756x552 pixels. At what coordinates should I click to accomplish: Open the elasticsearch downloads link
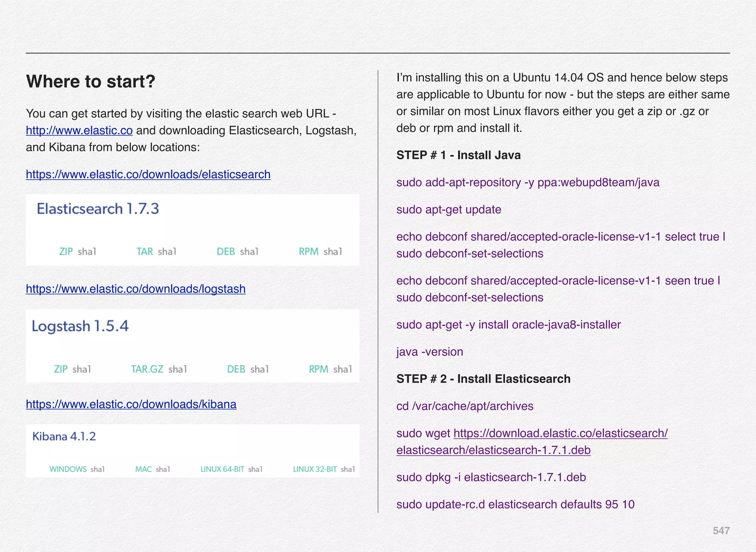tap(148, 174)
